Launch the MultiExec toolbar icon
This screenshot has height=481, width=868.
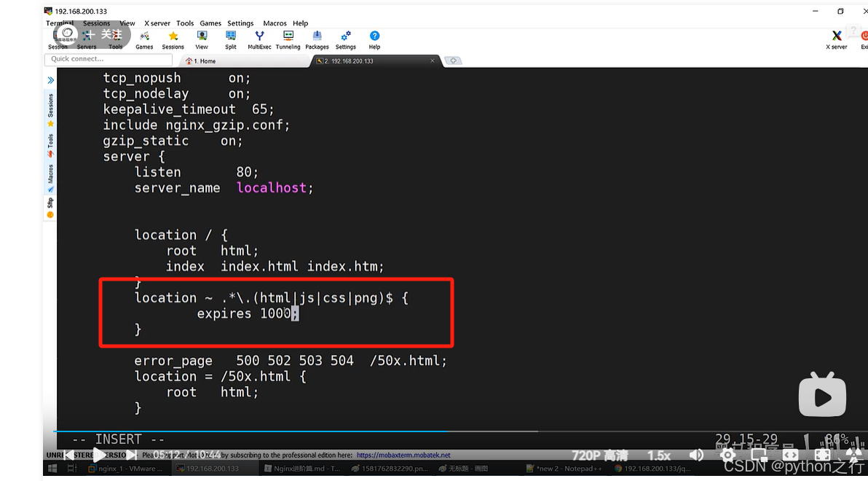(x=259, y=40)
